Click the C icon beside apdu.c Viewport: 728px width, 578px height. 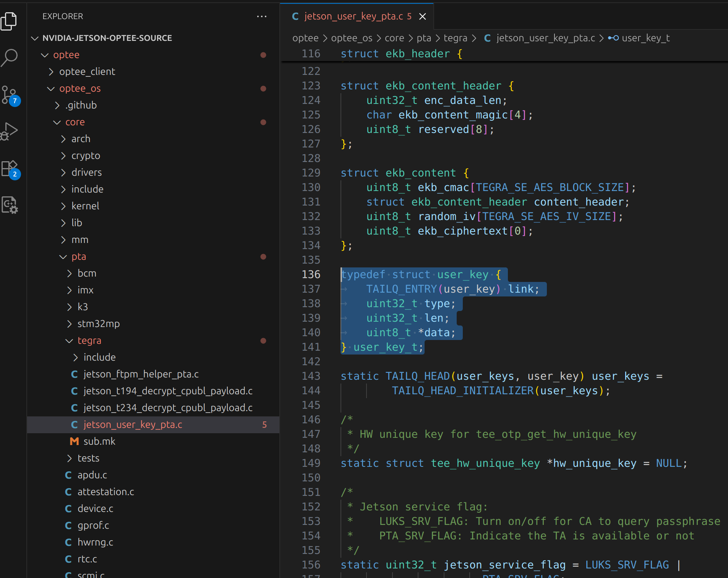(x=68, y=475)
